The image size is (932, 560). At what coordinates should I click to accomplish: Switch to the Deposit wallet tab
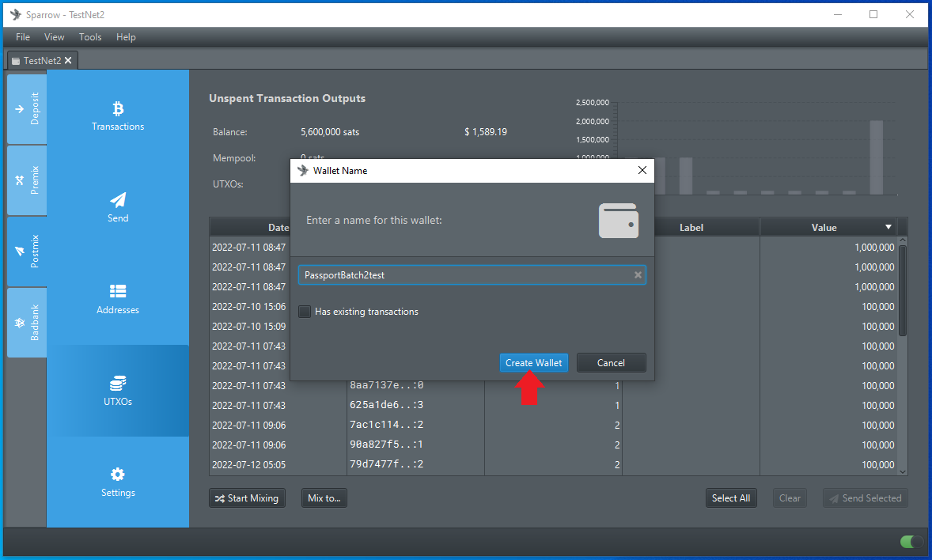pyautogui.click(x=27, y=109)
